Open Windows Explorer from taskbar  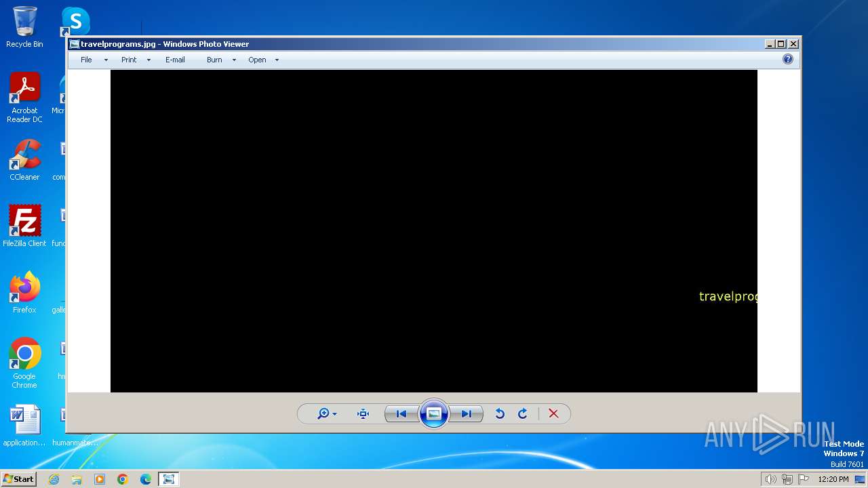click(77, 479)
